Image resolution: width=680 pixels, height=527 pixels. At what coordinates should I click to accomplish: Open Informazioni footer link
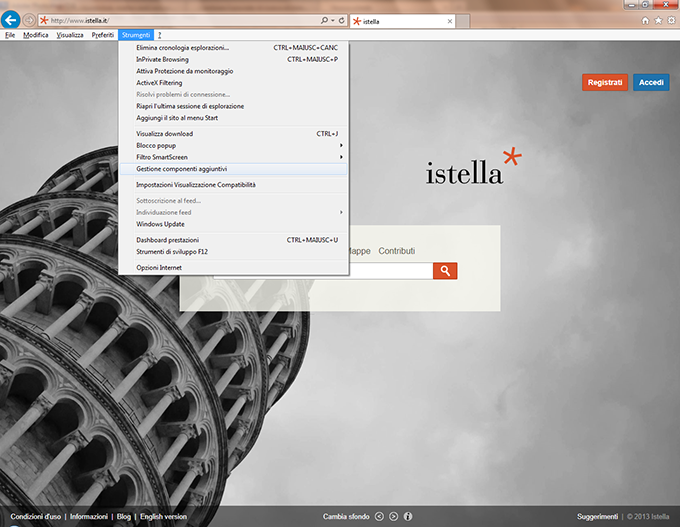click(89, 517)
